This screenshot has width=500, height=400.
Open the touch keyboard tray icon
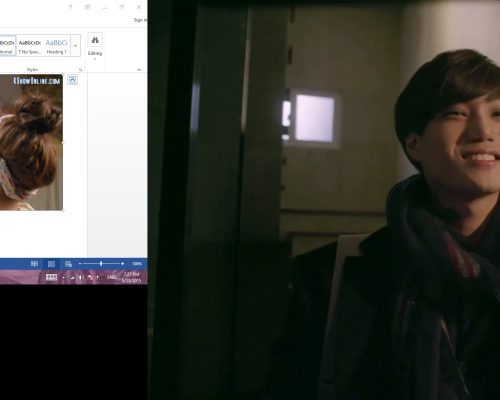coord(51,277)
